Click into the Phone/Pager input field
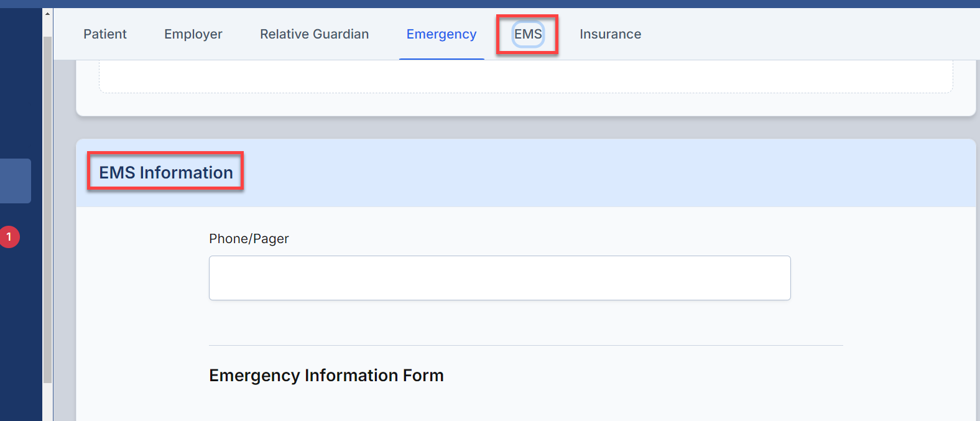Viewport: 980px width, 421px height. click(500, 278)
